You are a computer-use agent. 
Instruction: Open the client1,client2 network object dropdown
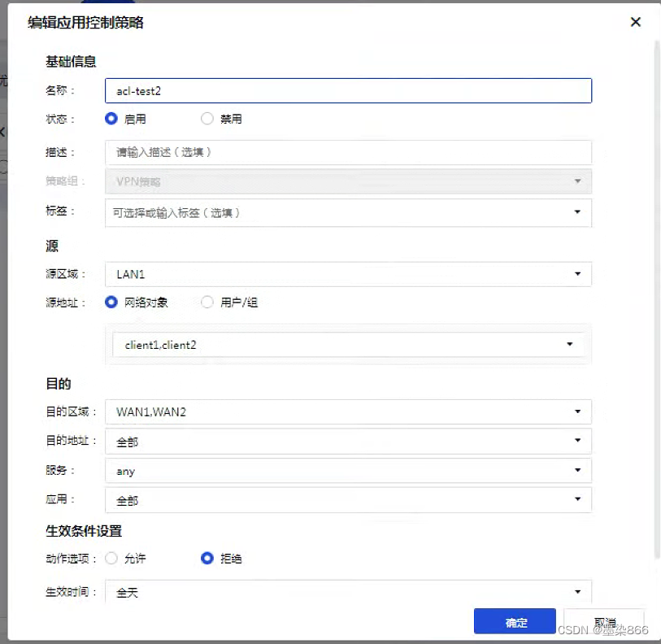point(348,345)
